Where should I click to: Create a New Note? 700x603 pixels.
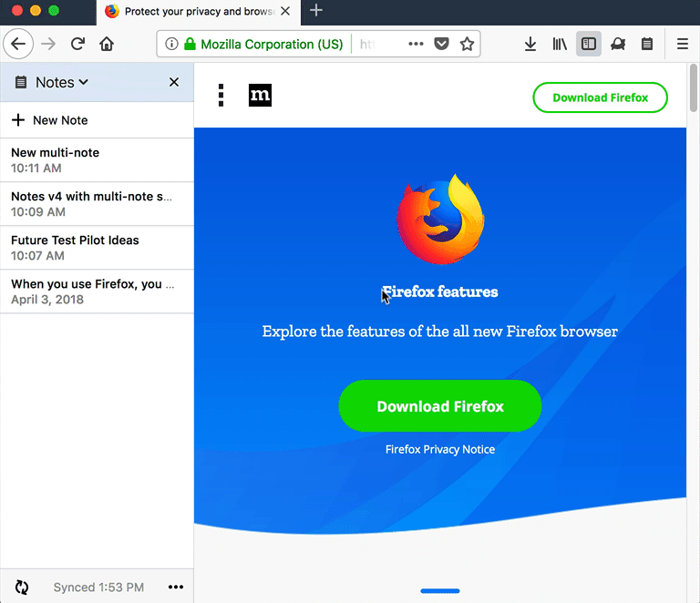point(97,120)
